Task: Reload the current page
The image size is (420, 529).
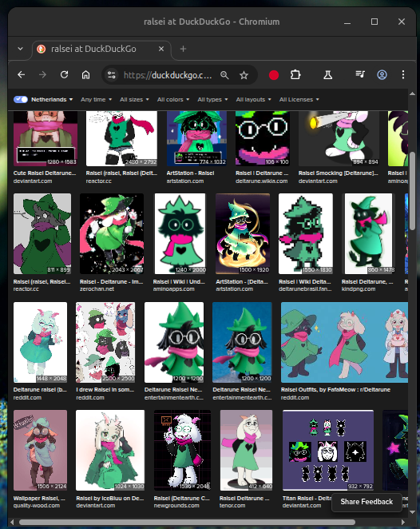Action: [64, 75]
